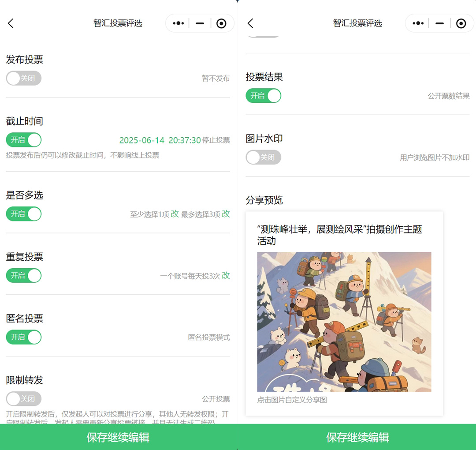Viewport: 476px width, 450px height.
Task: Click the 匿名投票模式 status text
Action: pos(209,337)
